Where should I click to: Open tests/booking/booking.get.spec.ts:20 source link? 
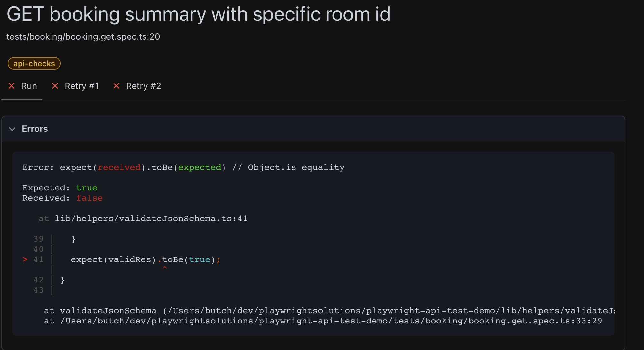pyautogui.click(x=84, y=36)
